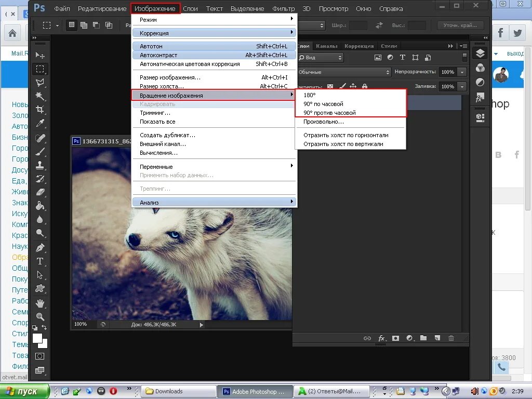The height and width of the screenshot is (399, 532).
Task: Click the Windows пуск start button
Action: (x=24, y=391)
